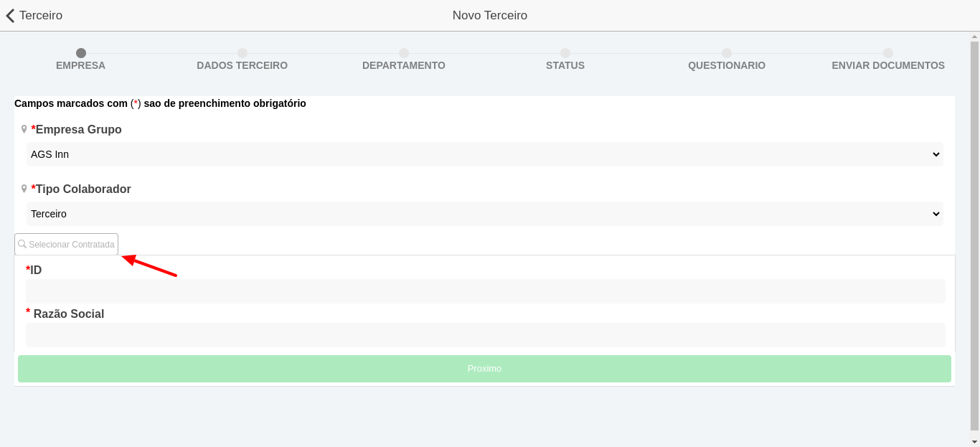Click the Razão Social input field
This screenshot has width=980, height=447.
[485, 335]
